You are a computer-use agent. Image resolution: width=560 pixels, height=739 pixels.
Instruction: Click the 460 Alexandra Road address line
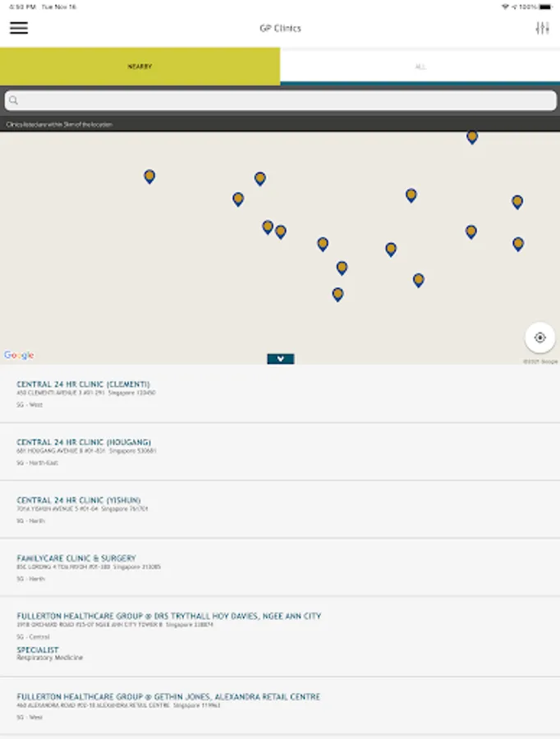pos(118,705)
